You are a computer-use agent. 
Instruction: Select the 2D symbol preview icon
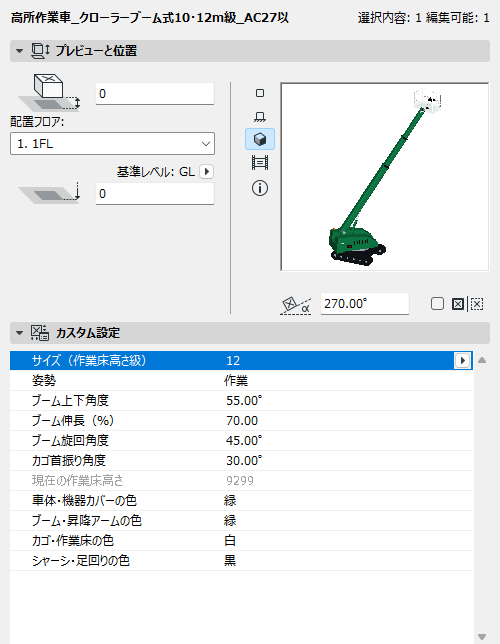pyautogui.click(x=260, y=93)
